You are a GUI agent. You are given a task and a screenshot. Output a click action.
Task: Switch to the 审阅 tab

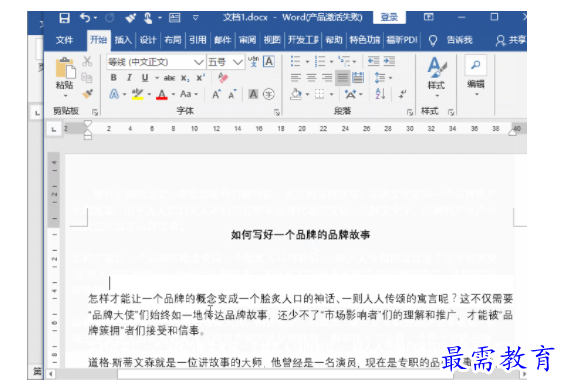coord(247,40)
